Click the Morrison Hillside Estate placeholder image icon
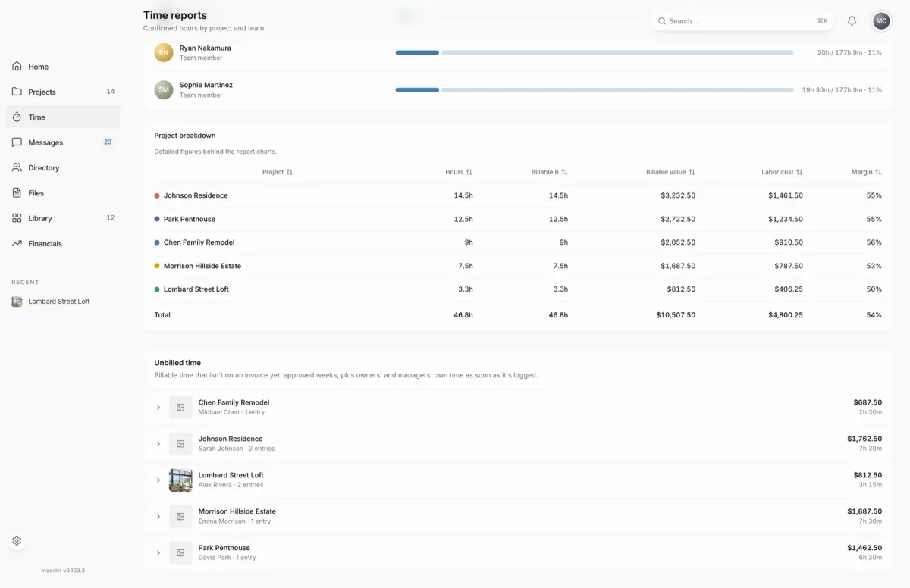Screen dimensions: 910x588 [x=180, y=517]
